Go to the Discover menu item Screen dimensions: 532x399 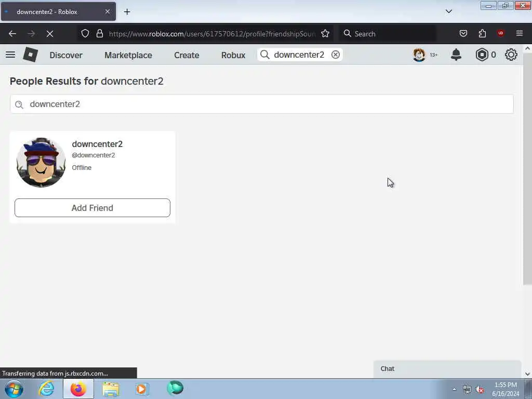tap(66, 55)
